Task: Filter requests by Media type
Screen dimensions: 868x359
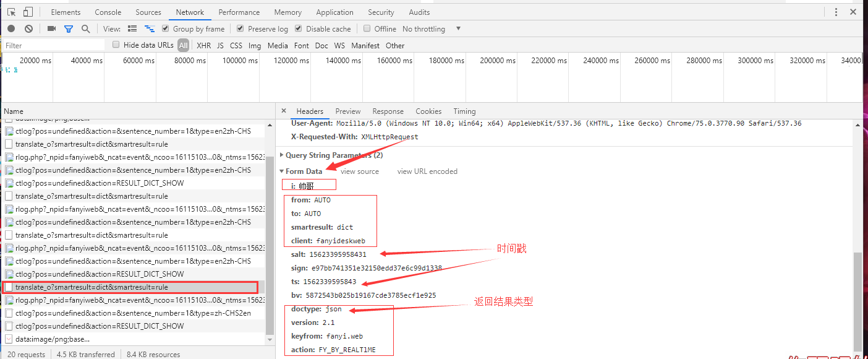Action: (278, 45)
